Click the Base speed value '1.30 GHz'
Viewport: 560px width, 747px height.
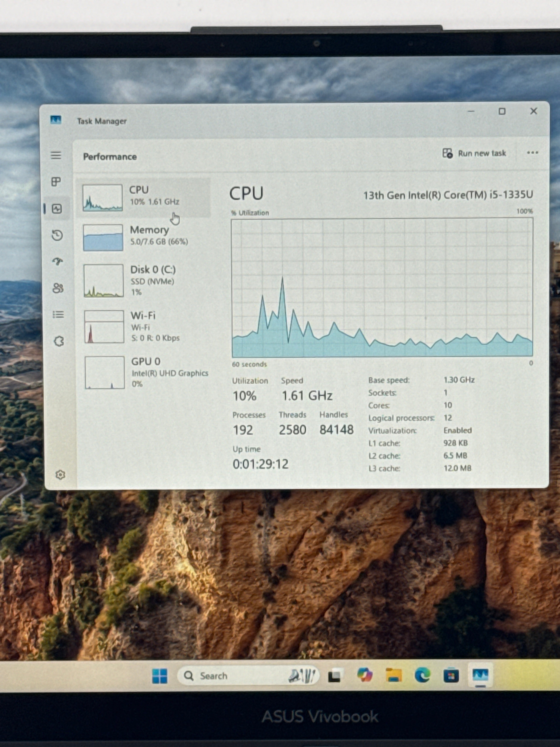pyautogui.click(x=459, y=380)
